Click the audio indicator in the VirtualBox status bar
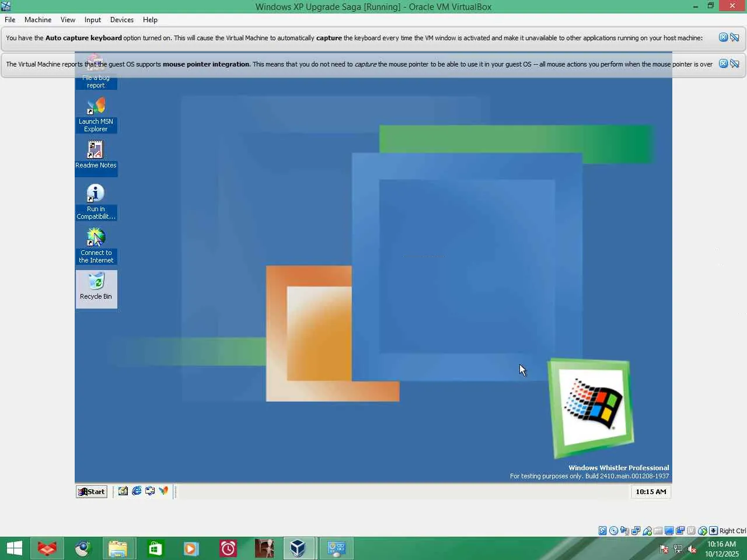747x560 pixels. pos(625,531)
